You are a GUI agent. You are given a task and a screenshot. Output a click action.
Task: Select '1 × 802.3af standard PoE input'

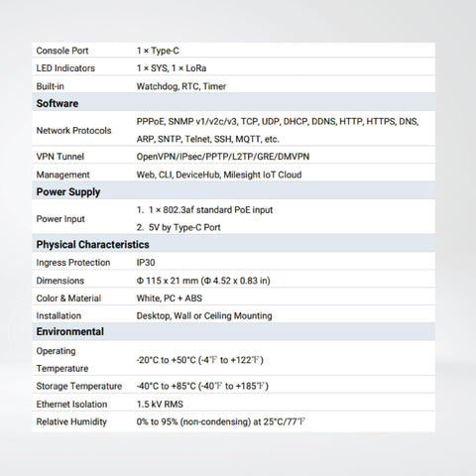tap(210, 210)
